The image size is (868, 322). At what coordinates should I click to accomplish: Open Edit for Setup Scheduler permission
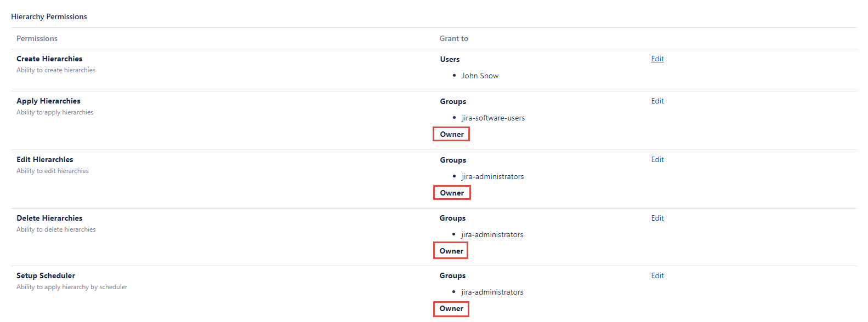[657, 276]
